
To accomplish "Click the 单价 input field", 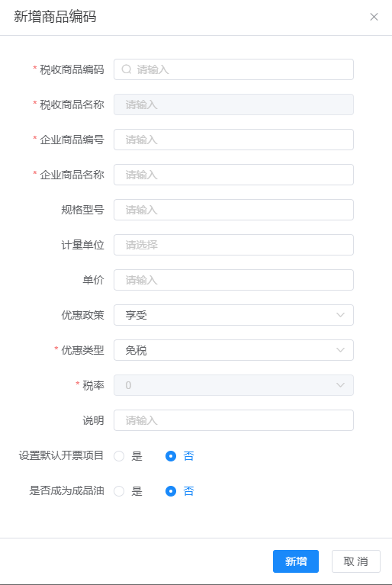I will (x=233, y=280).
